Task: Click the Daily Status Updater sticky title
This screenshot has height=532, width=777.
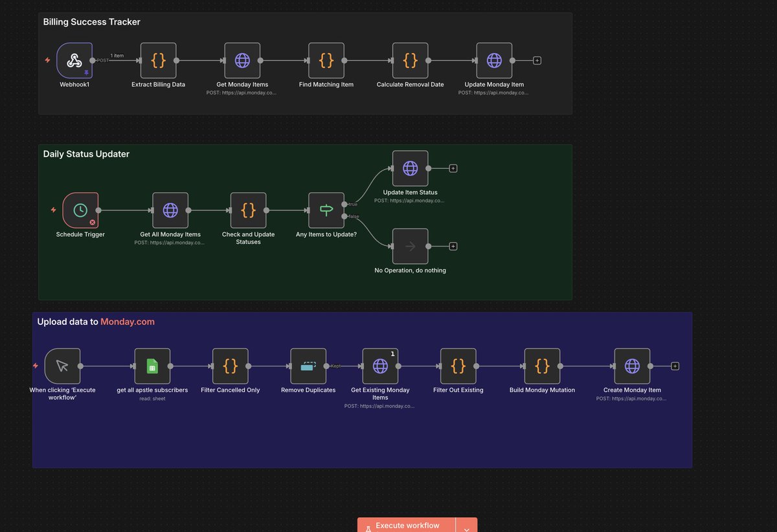Action: point(86,154)
